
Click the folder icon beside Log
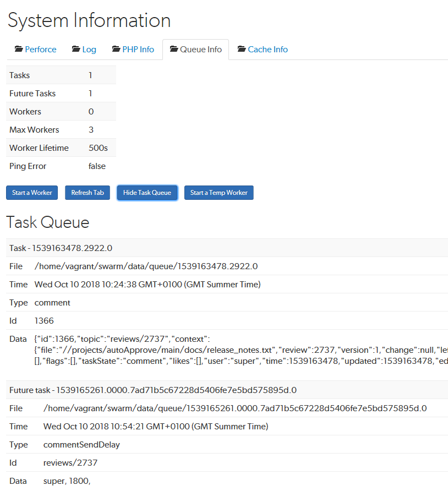[76, 49]
